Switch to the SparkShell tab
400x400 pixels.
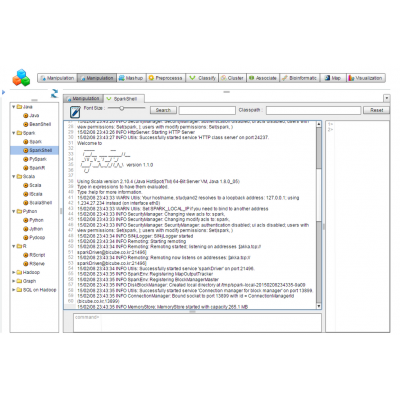point(124,99)
